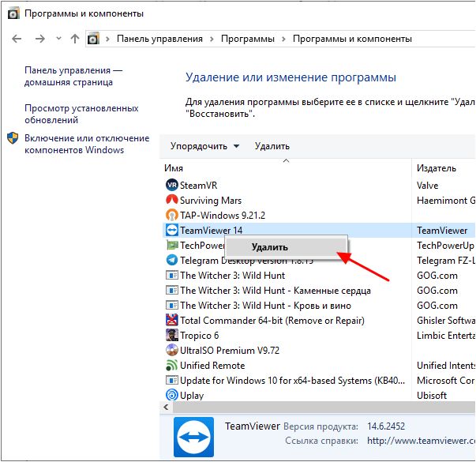Click publisher Ubisoft cell
The width and height of the screenshot is (476, 462).
point(431,396)
